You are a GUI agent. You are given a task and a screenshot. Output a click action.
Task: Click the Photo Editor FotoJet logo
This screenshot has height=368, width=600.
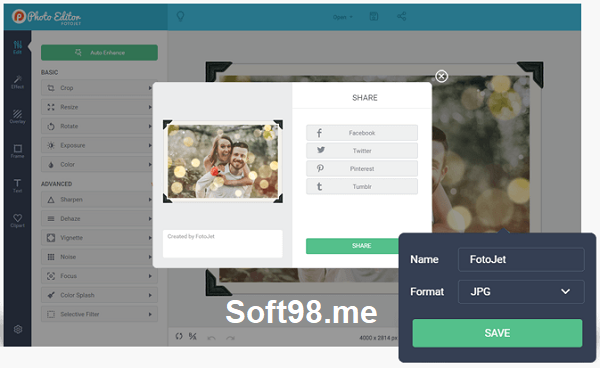46,17
